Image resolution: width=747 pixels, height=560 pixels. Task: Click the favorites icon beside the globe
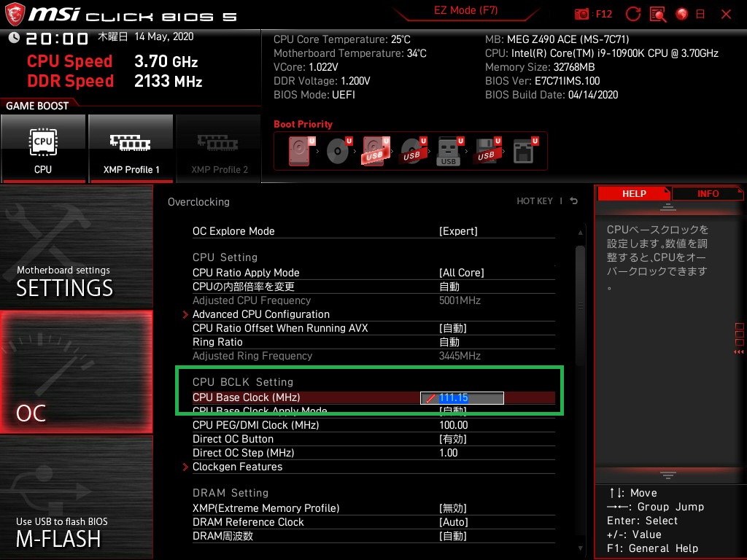point(700,15)
